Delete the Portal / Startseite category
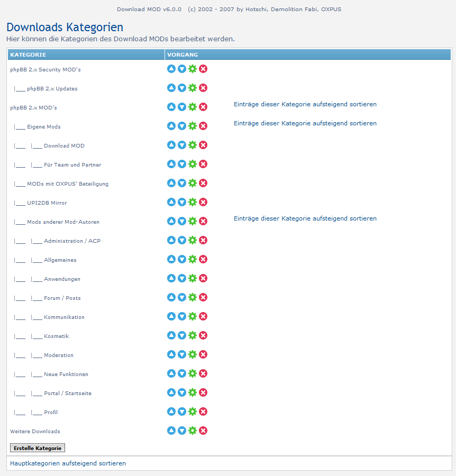The height and width of the screenshot is (476, 456). 203,392
